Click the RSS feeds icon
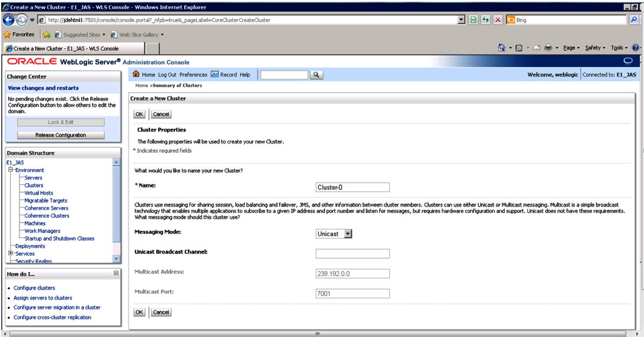The height and width of the screenshot is (337, 644). tap(519, 47)
